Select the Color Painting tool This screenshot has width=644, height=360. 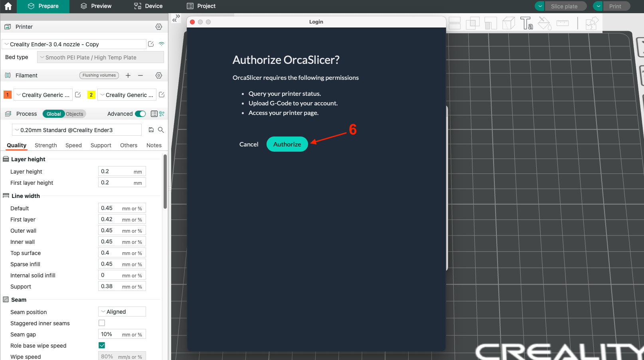[x=545, y=23]
